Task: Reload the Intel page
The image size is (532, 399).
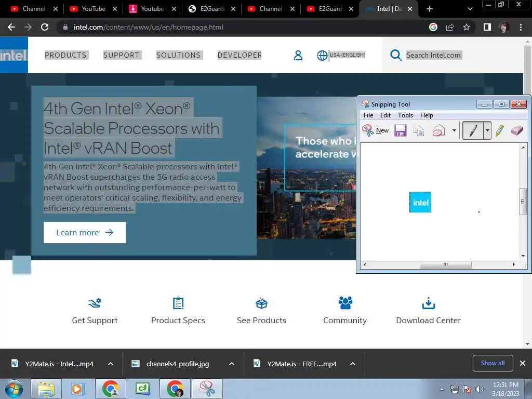Action: [x=45, y=27]
